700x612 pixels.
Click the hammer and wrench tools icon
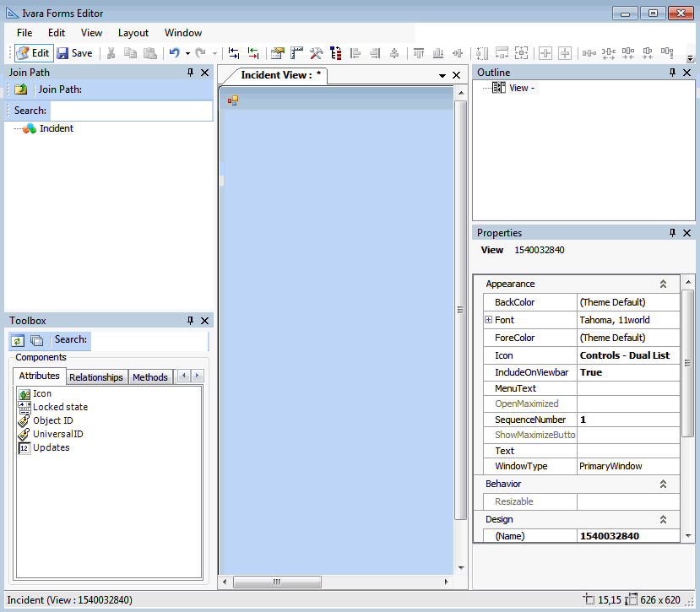coord(316,53)
